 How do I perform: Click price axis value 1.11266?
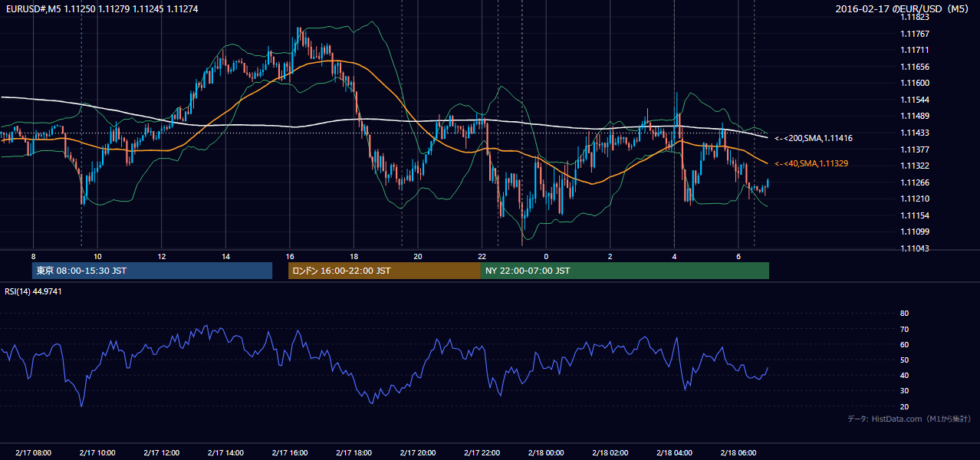[x=915, y=182]
